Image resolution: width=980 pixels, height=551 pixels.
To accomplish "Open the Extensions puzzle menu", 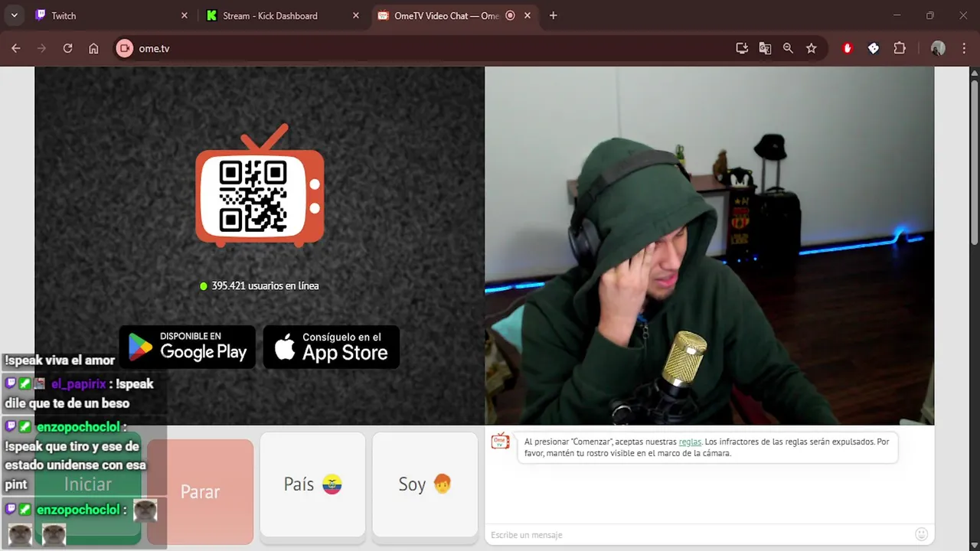I will (900, 48).
